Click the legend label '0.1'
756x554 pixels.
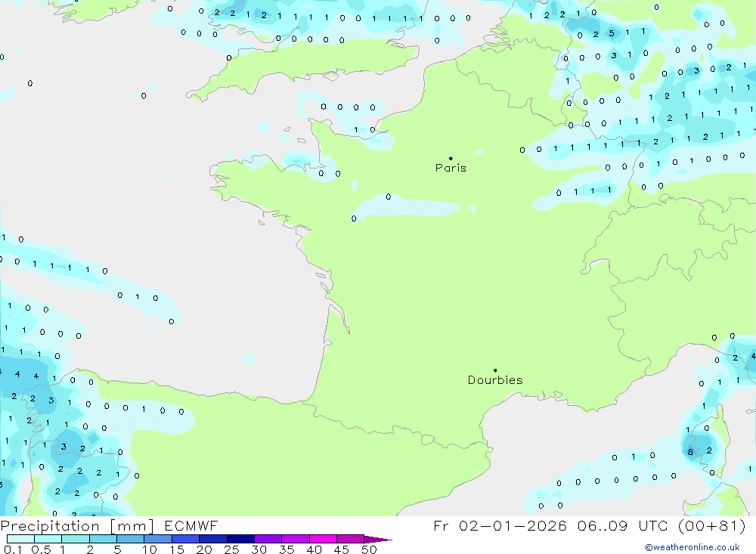(13, 549)
